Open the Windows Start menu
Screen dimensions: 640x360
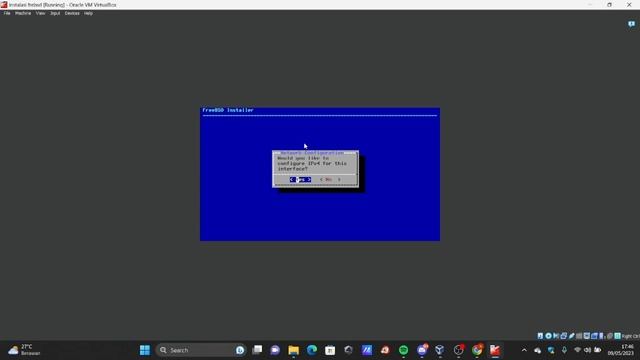pyautogui.click(x=145, y=350)
